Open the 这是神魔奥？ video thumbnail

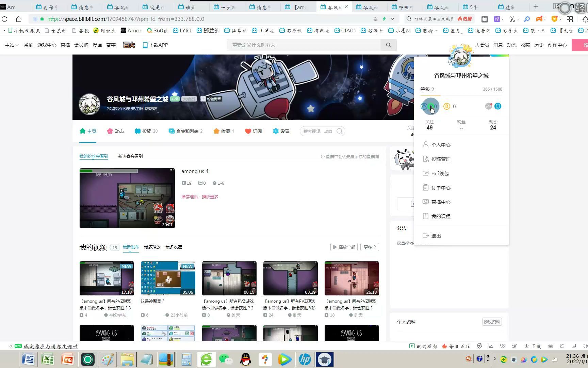pyautogui.click(x=168, y=278)
